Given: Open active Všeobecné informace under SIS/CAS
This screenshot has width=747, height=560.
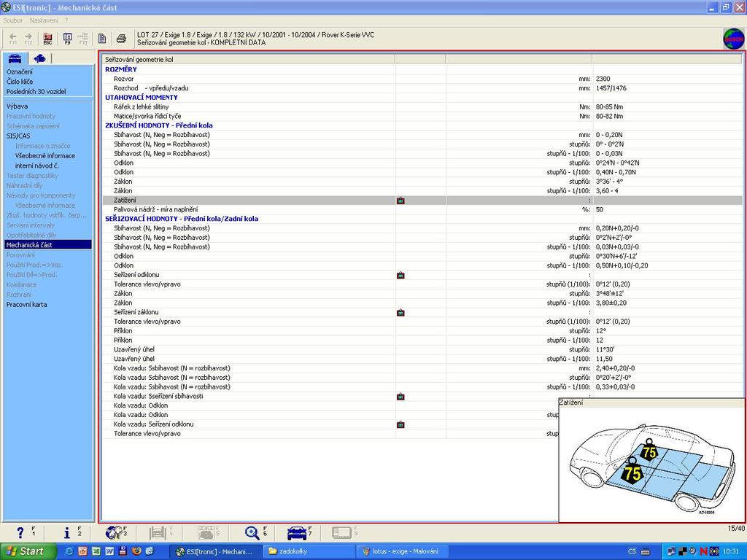Looking at the screenshot, I should (x=44, y=156).
